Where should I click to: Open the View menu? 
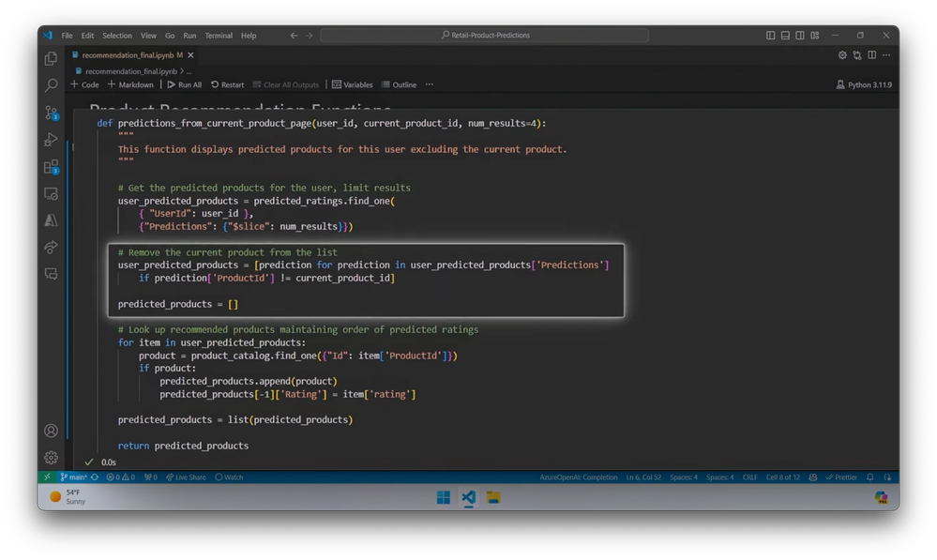tap(148, 36)
